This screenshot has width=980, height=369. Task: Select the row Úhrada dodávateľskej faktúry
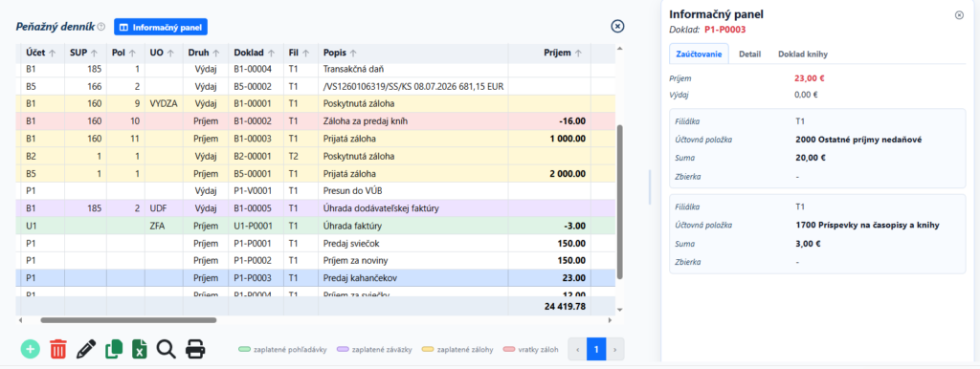(x=316, y=207)
